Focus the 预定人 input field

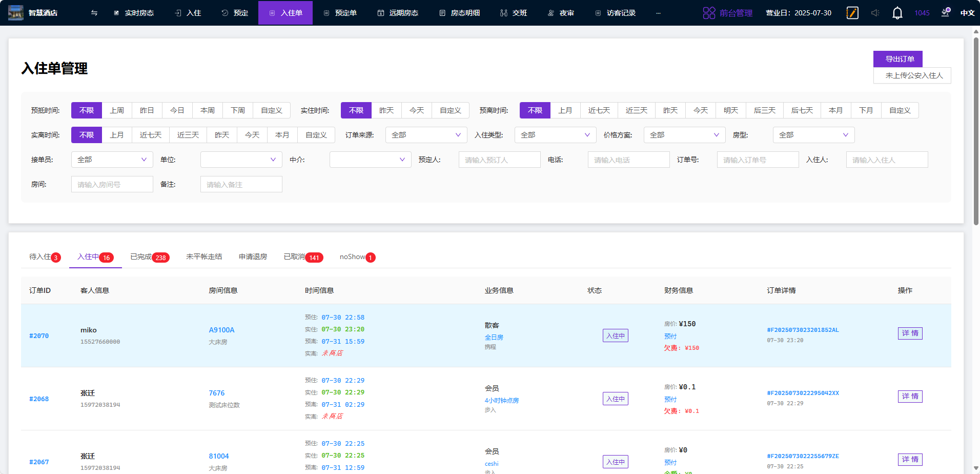pos(500,160)
